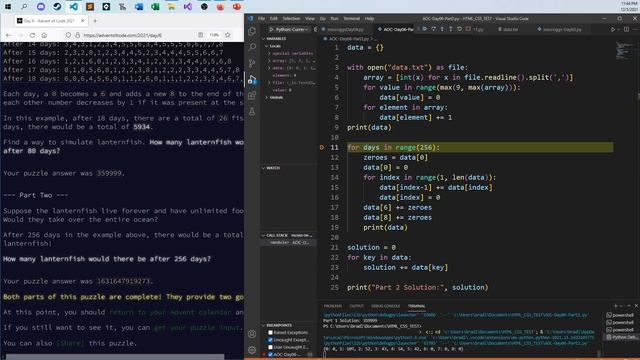The image size is (640, 360).
Task: Click the 'get your puzzle input' link
Action: click(197, 328)
